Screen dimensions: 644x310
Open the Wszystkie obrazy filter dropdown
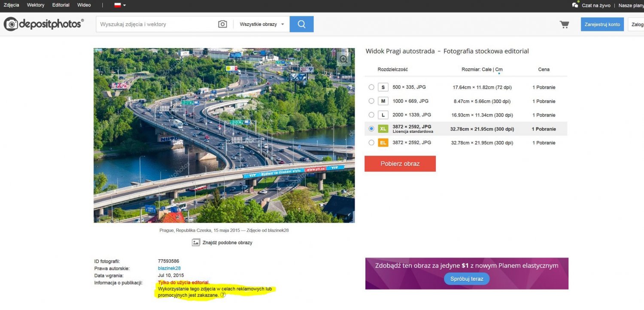pyautogui.click(x=262, y=24)
